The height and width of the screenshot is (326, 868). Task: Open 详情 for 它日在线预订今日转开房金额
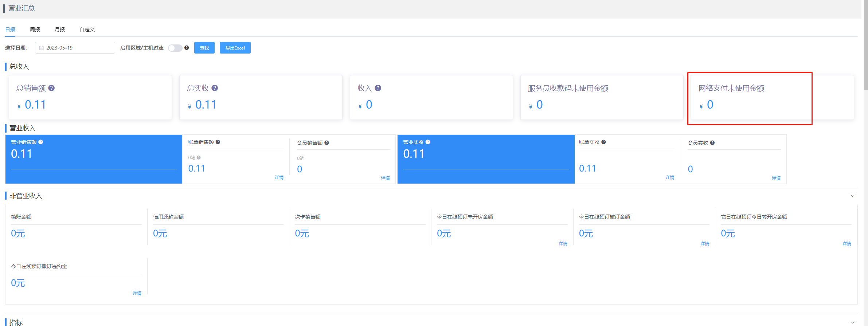(x=847, y=244)
